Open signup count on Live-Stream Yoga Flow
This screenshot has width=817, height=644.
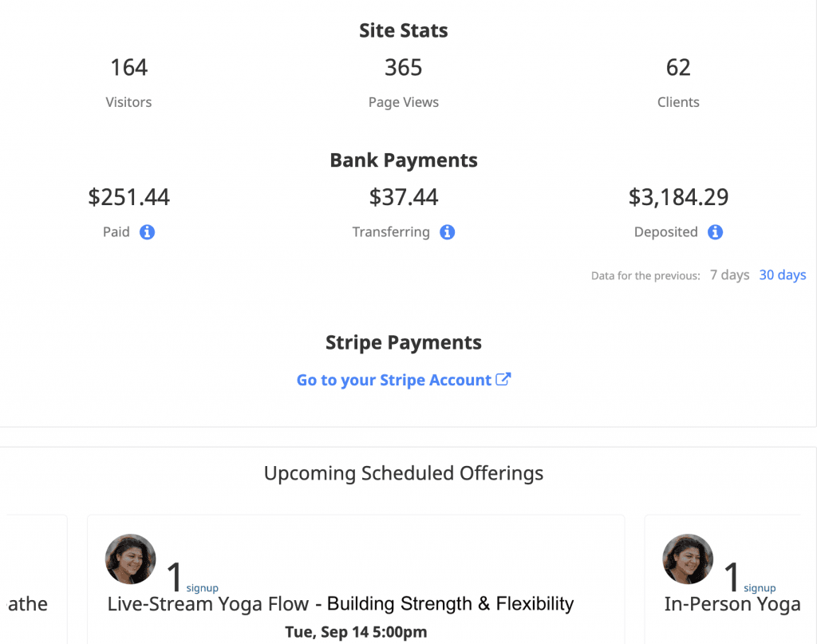pos(192,578)
